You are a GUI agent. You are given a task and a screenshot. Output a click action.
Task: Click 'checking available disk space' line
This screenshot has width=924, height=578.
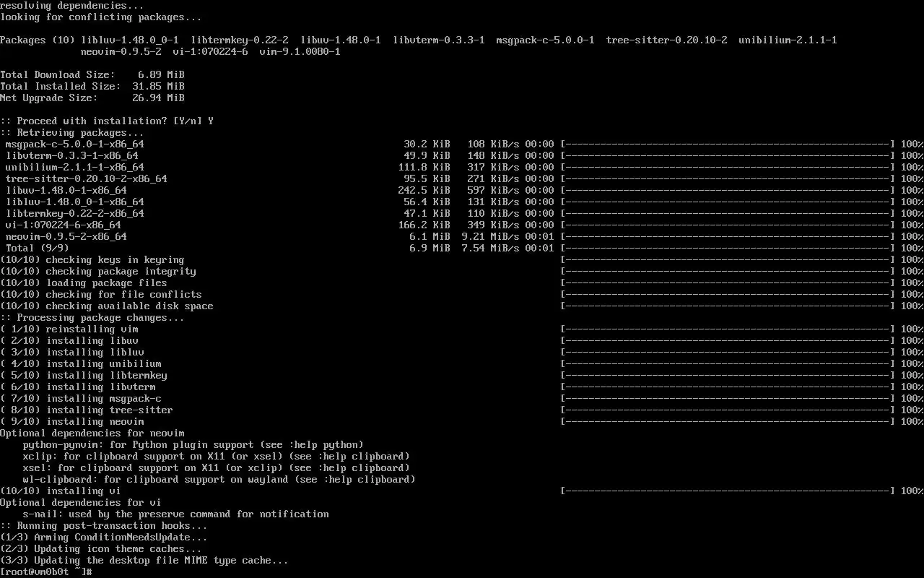click(x=107, y=306)
